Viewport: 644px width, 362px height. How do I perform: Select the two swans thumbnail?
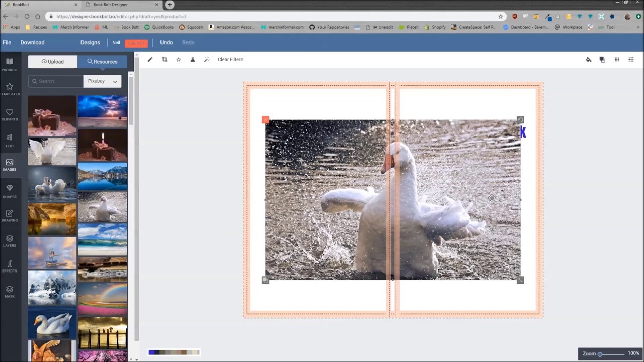[x=52, y=184]
